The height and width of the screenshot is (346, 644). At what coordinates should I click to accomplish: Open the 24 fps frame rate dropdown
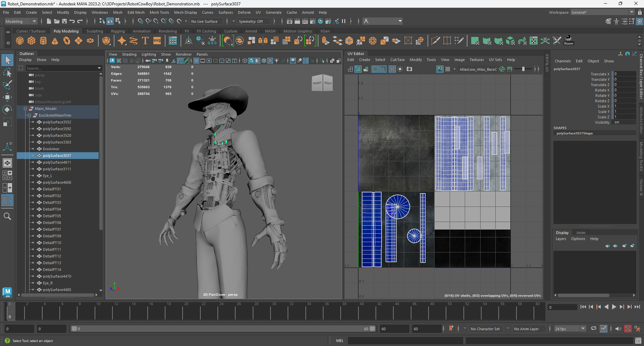(x=569, y=329)
